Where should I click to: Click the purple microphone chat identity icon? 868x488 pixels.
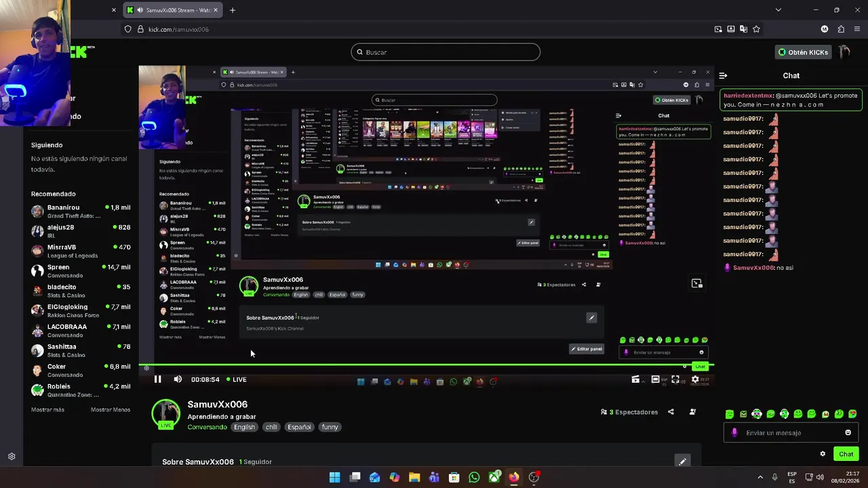[734, 432]
